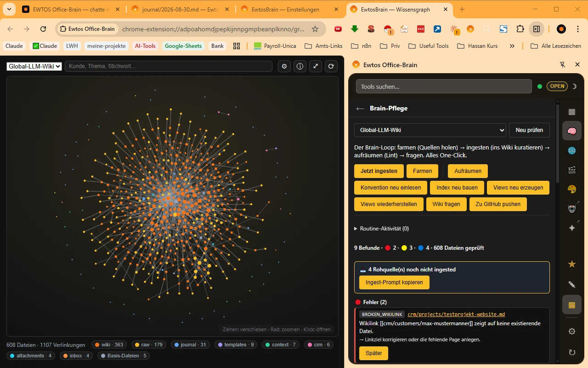Image resolution: width=588 pixels, height=368 pixels.
Task: Toggle the OPEN status badge
Action: (x=557, y=86)
